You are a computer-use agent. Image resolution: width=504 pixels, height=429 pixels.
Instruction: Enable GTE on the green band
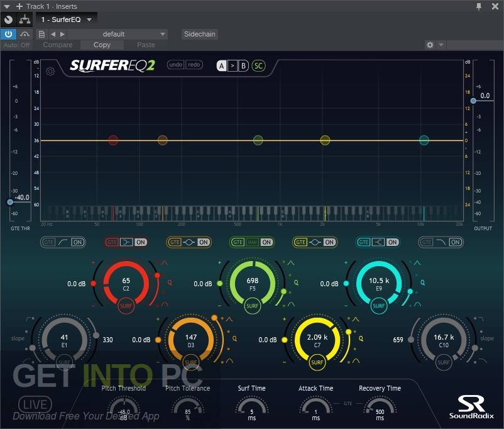point(238,242)
